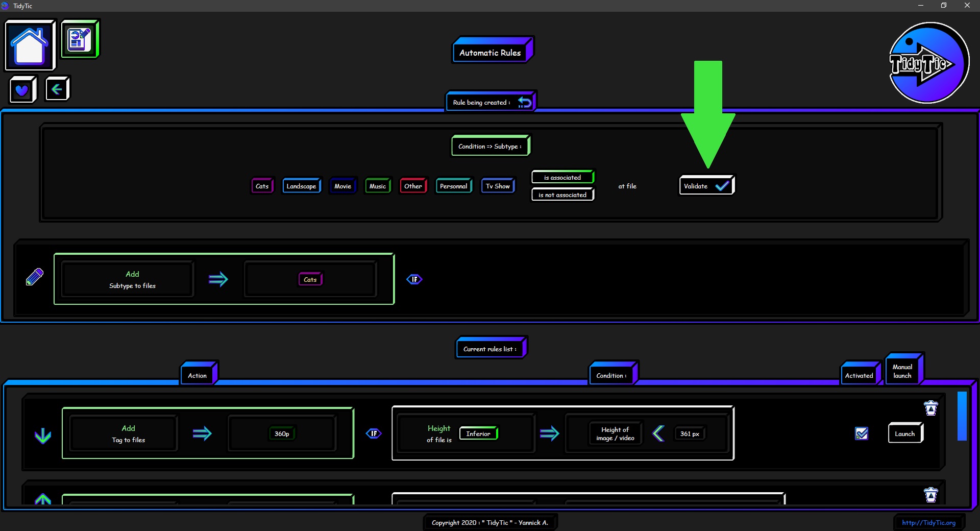The image size is (980, 531).
Task: Select the 'is associated' option
Action: click(562, 177)
